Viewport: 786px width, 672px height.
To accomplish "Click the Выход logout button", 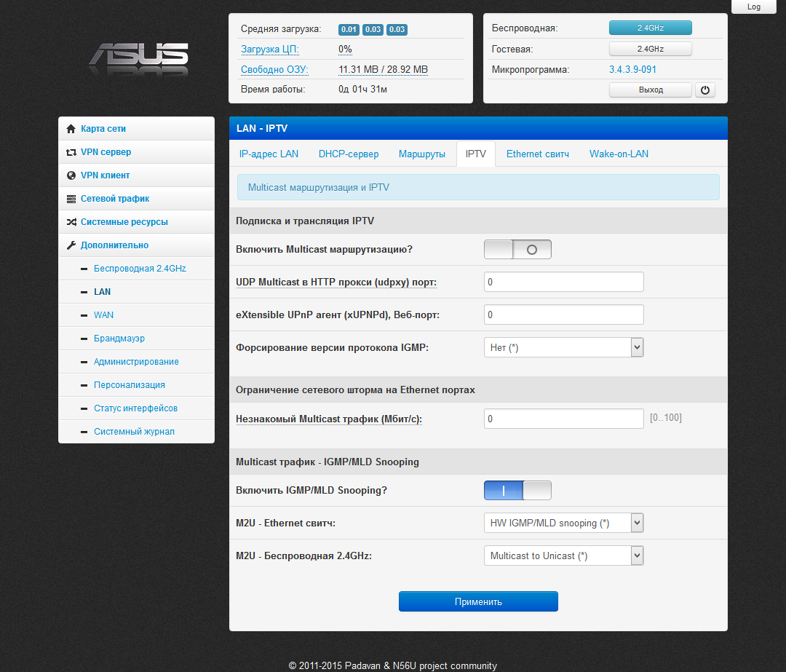I will point(651,90).
